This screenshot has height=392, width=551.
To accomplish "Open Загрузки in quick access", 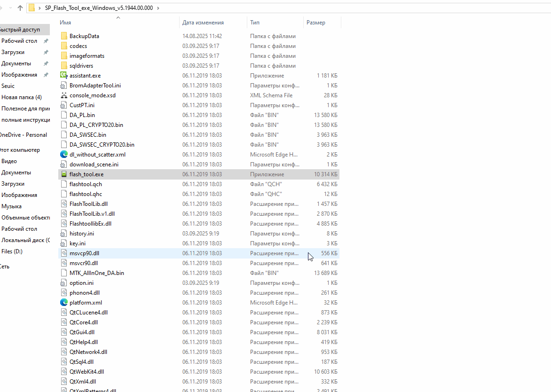I will pyautogui.click(x=13, y=52).
